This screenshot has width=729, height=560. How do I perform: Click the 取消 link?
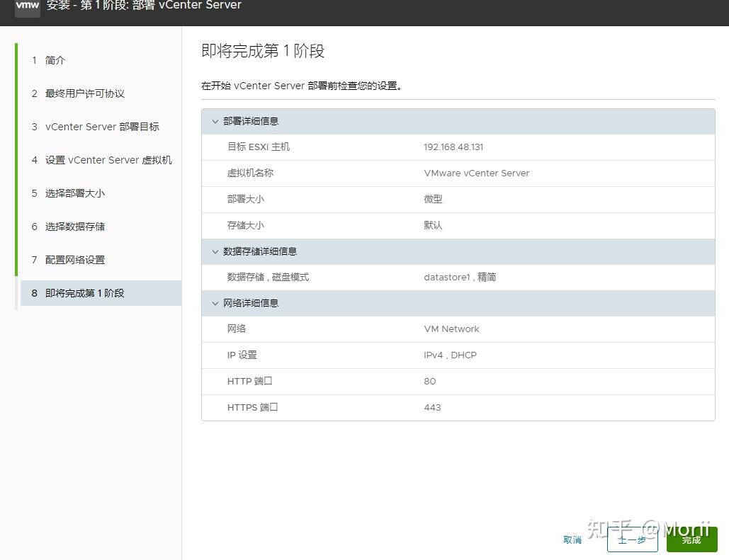572,539
